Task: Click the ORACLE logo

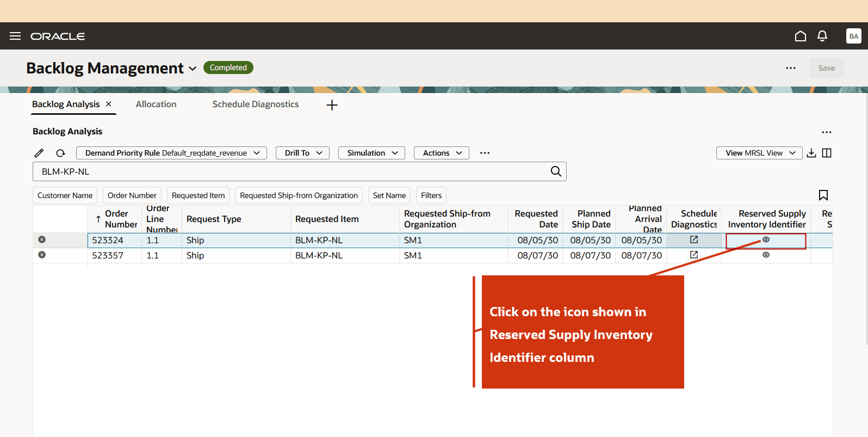Action: pos(58,36)
